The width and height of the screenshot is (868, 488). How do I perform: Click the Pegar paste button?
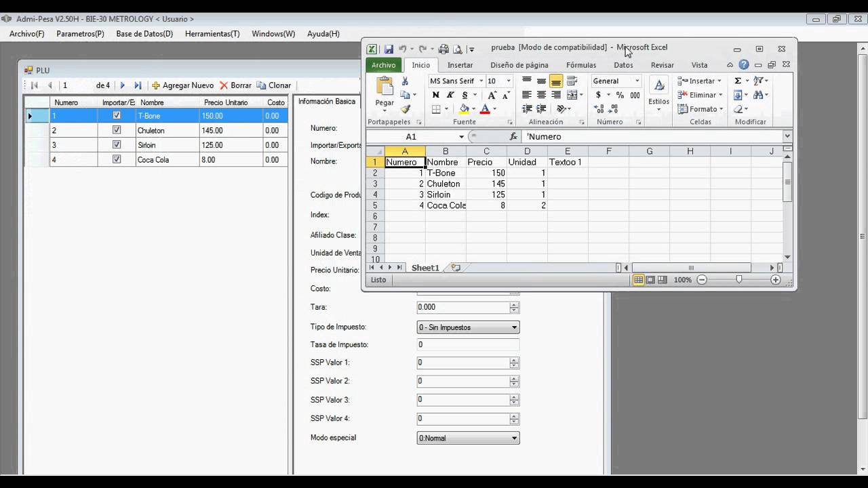(384, 91)
